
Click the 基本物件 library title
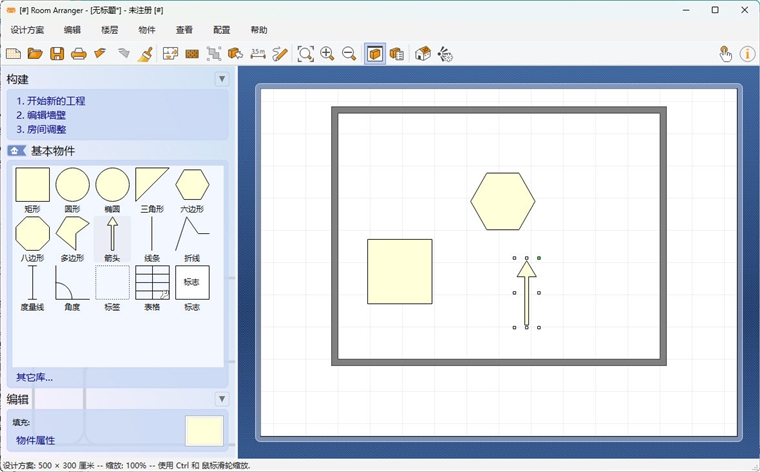coord(53,151)
